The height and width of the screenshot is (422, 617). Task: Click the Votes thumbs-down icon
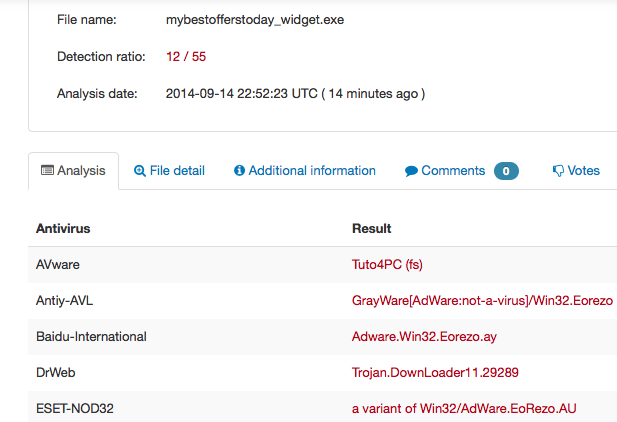click(558, 171)
